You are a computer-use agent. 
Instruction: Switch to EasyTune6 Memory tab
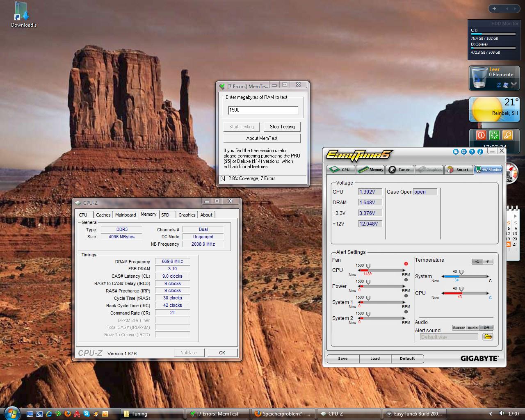click(x=370, y=169)
